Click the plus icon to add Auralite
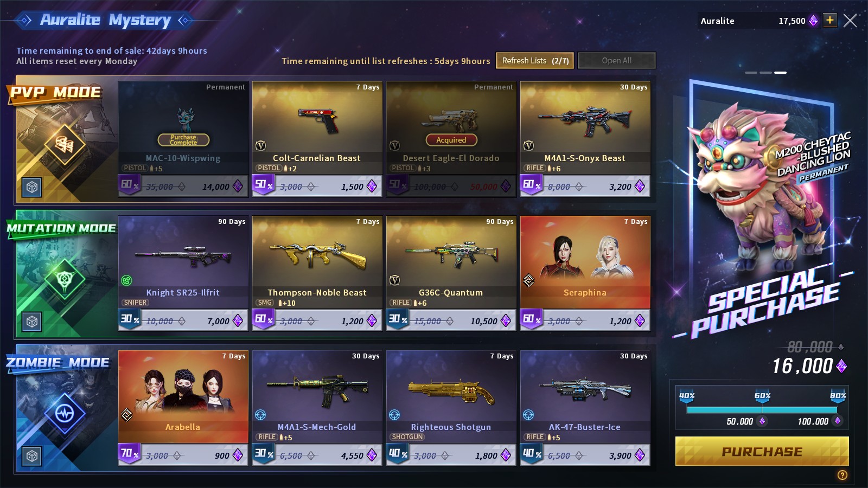This screenshot has height=488, width=868. tap(829, 21)
